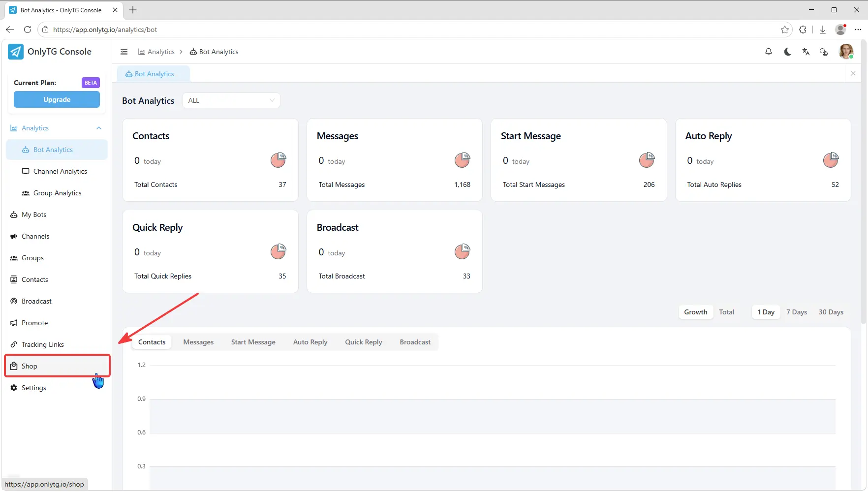The height and width of the screenshot is (492, 868).
Task: Select the Contacts chart tab
Action: (152, 342)
